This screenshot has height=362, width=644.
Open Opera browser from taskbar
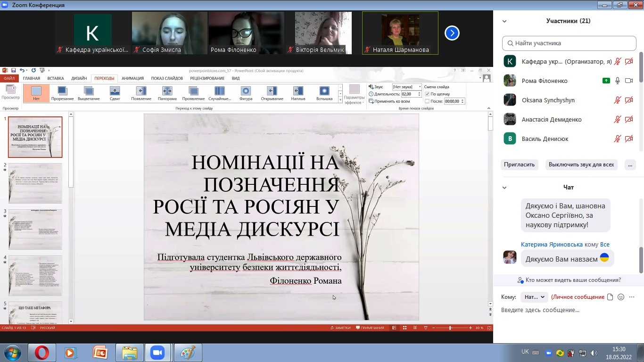(x=41, y=353)
